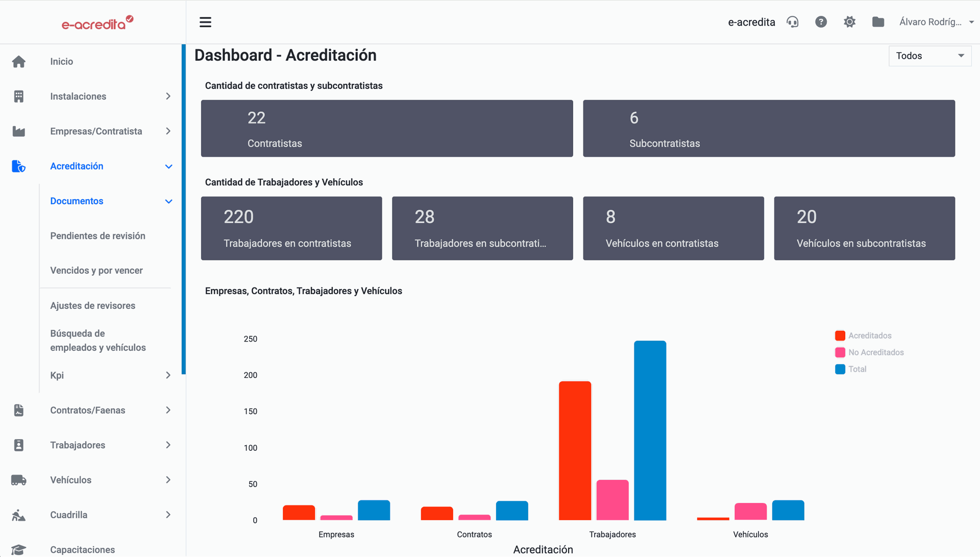
Task: Open the settings gear icon
Action: 849,22
